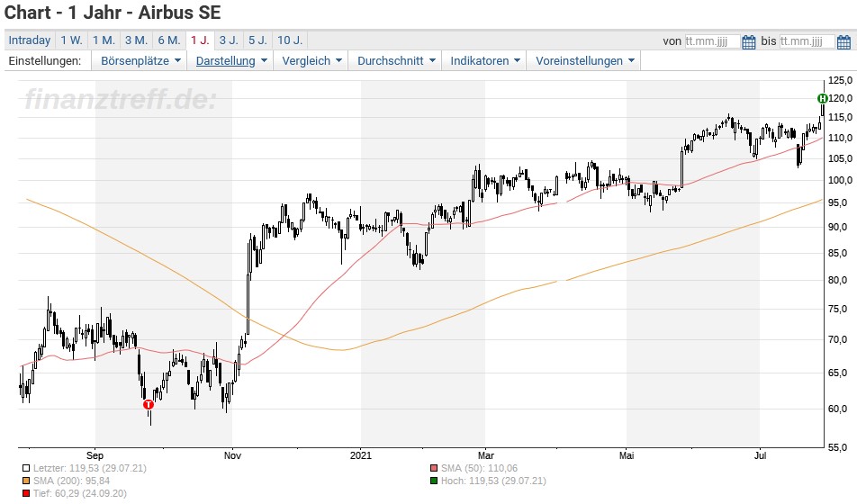857x504 pixels.
Task: Select the 1 M. time range tab
Action: click(104, 40)
